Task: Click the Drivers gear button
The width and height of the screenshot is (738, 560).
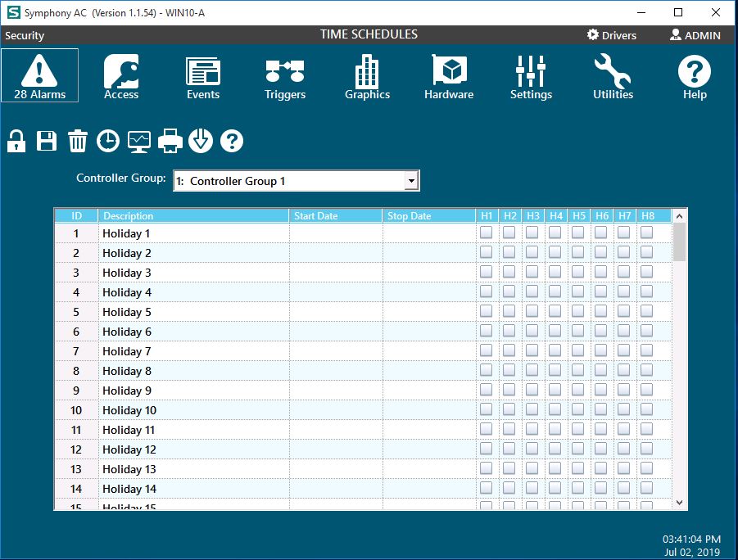Action: (x=611, y=35)
